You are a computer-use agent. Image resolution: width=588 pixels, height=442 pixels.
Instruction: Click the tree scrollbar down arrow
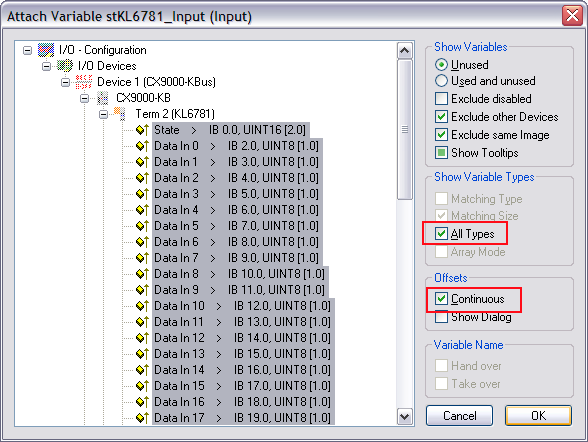tap(405, 417)
